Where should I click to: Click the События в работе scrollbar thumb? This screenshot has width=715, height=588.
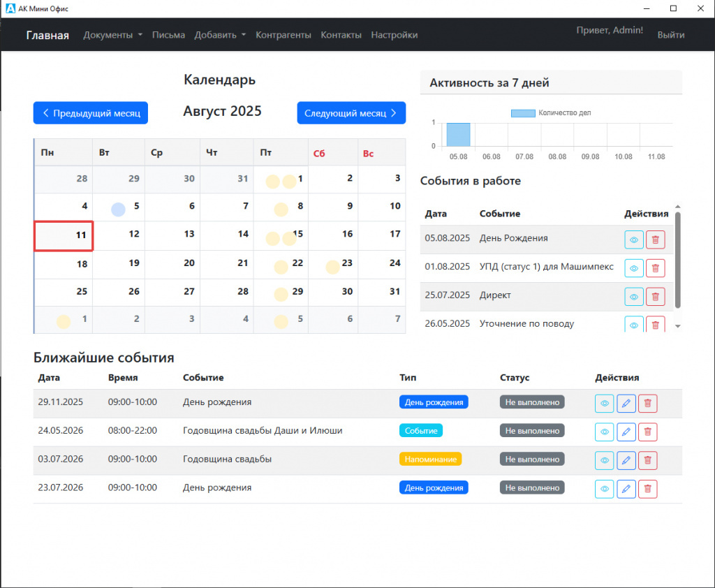pyautogui.click(x=677, y=260)
